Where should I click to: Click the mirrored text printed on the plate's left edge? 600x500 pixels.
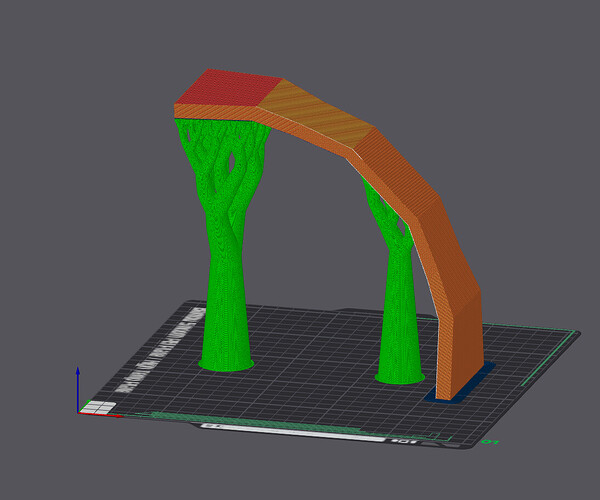click(161, 350)
